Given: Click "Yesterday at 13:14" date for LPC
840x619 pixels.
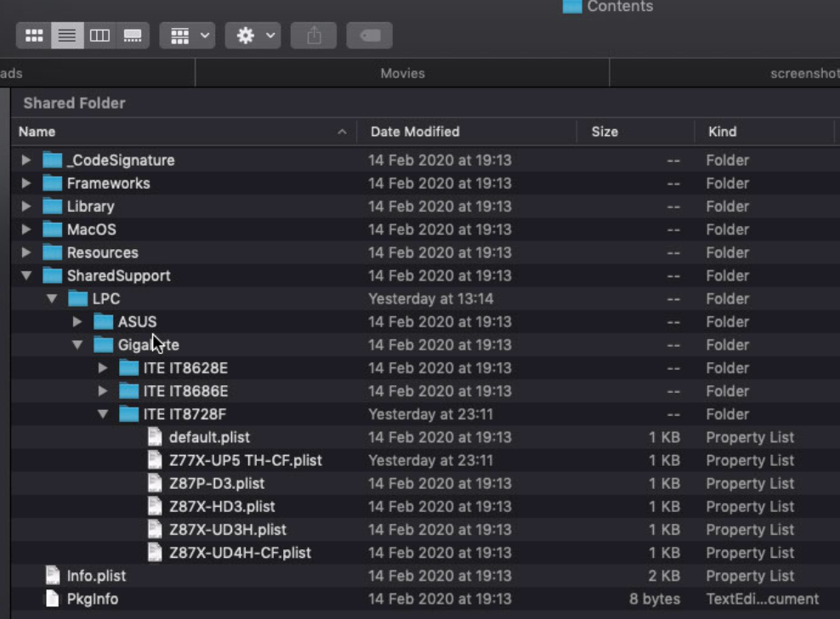Looking at the screenshot, I should 431,298.
